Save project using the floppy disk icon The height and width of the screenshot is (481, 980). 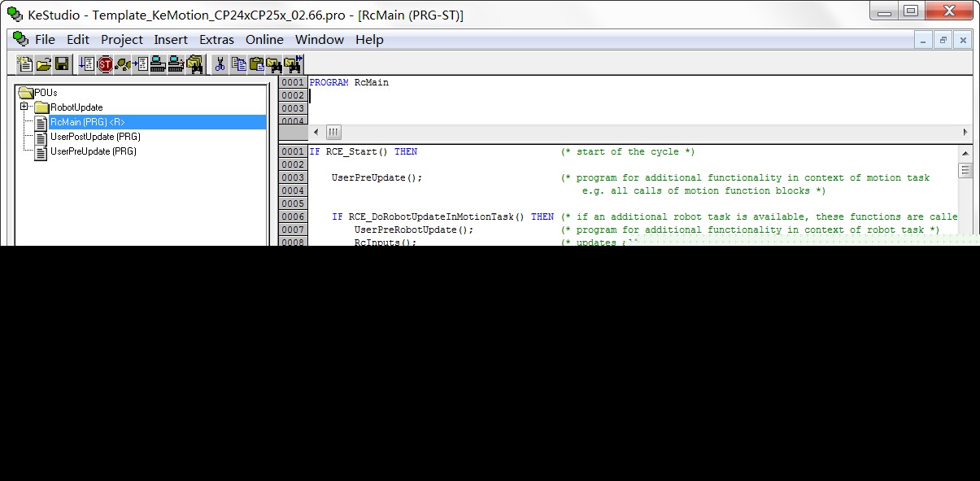pyautogui.click(x=61, y=63)
